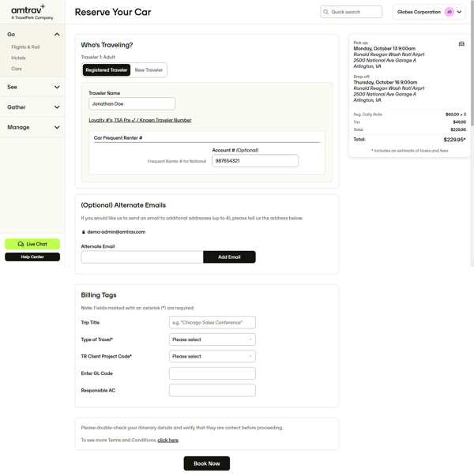Click the JD user avatar
Screen dimensions: 474x476
click(449, 12)
